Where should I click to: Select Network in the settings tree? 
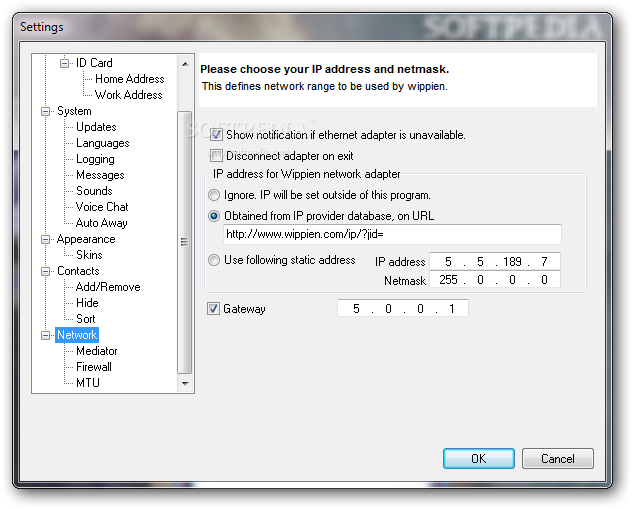pyautogui.click(x=77, y=335)
